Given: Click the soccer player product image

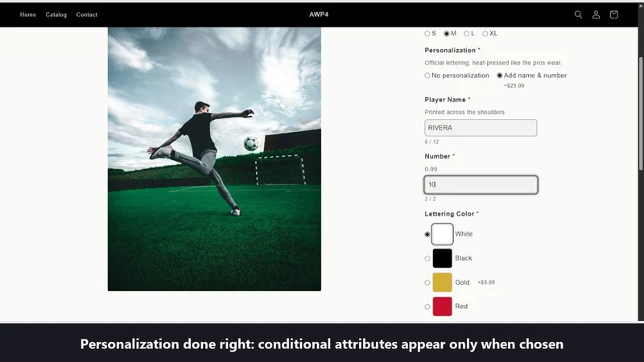Looking at the screenshot, I should point(214,159).
